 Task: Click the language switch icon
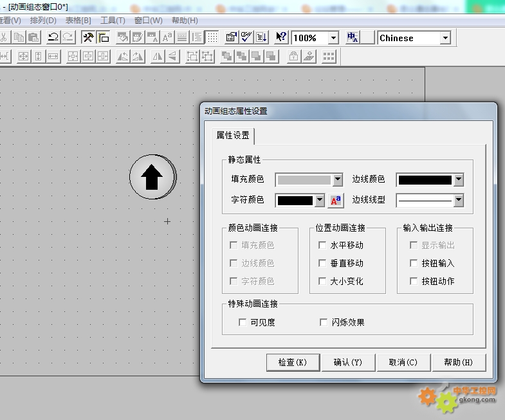pos(353,37)
